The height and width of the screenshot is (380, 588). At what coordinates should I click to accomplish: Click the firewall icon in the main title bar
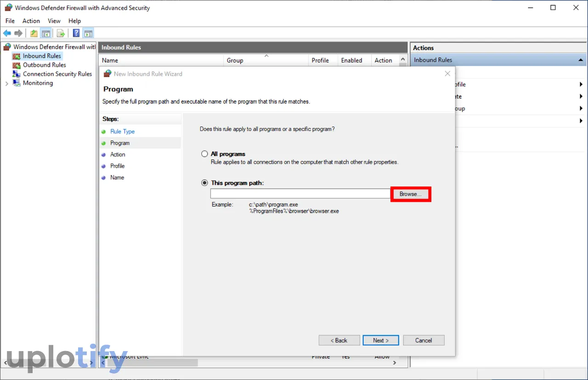pos(8,8)
